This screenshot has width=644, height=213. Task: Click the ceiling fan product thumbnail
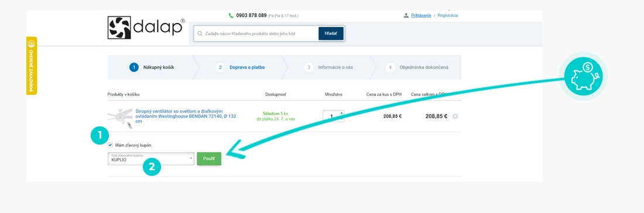121,118
